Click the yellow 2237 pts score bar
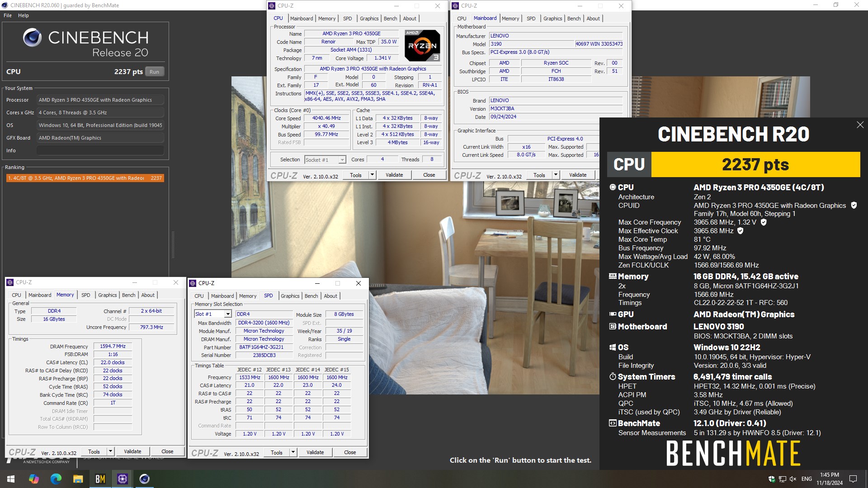This screenshot has width=868, height=488. pos(755,164)
